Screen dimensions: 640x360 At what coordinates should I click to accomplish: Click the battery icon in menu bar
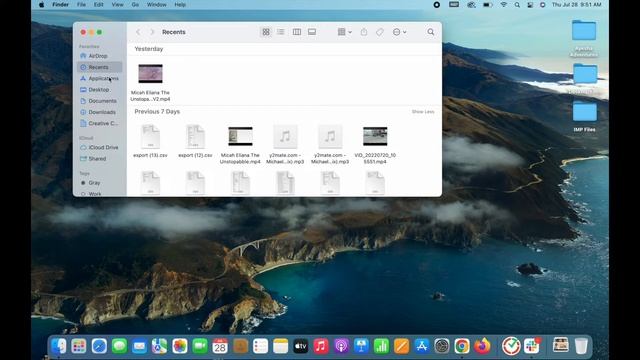[x=487, y=5]
